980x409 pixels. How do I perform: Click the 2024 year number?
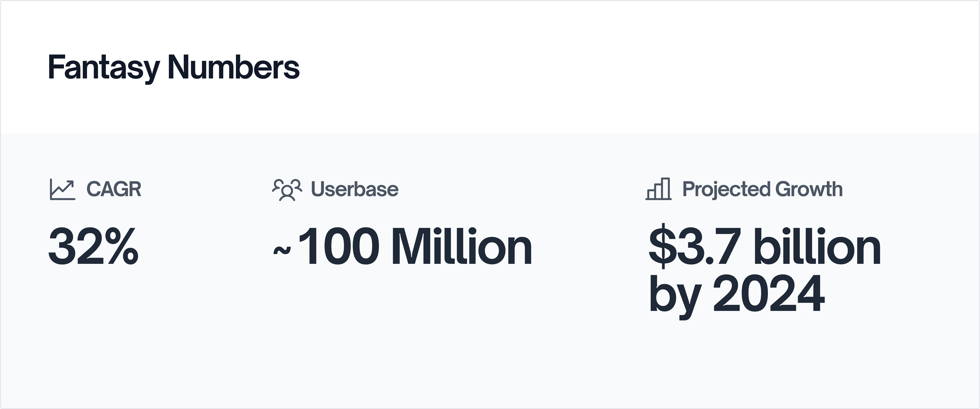point(769,294)
